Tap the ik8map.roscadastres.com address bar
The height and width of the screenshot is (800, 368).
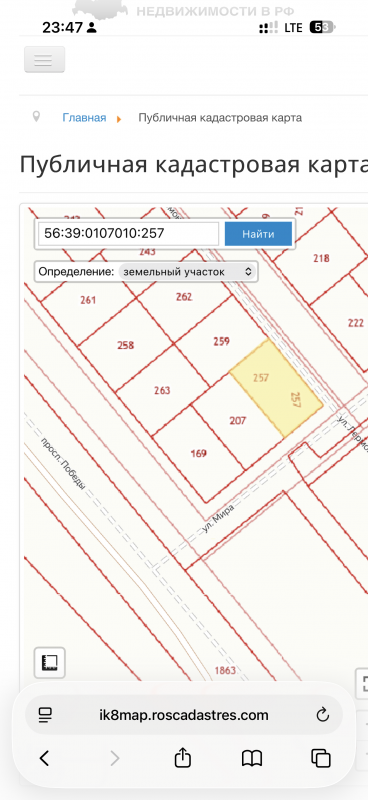184,715
